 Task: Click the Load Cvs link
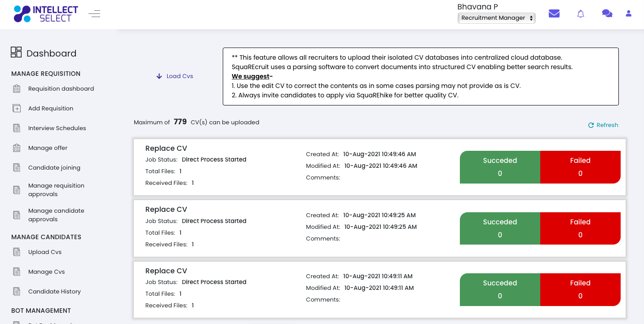[x=180, y=76]
